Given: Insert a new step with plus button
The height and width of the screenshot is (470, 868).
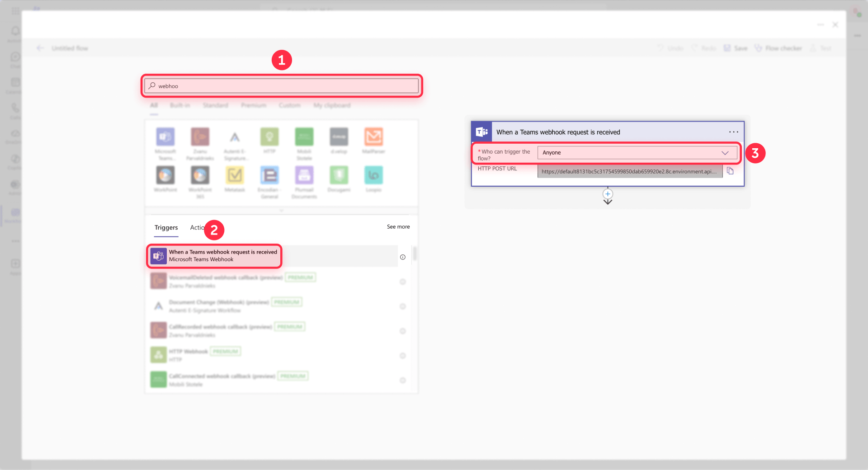Looking at the screenshot, I should 608,194.
